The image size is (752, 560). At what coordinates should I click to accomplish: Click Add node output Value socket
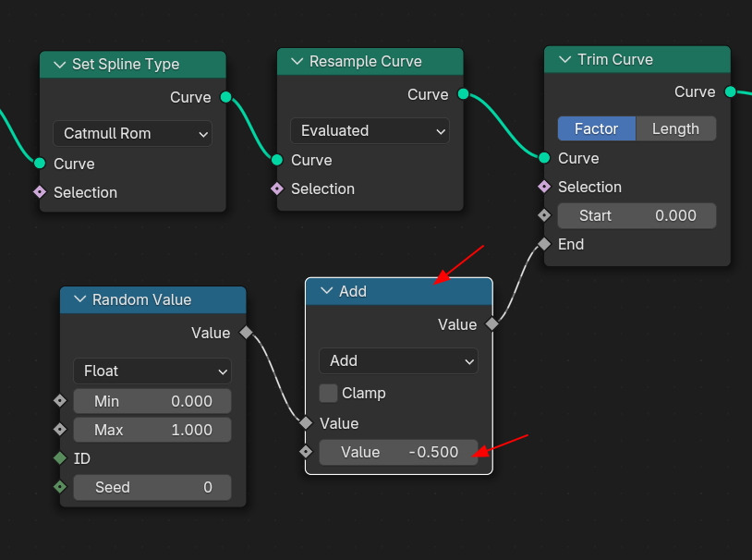[492, 324]
